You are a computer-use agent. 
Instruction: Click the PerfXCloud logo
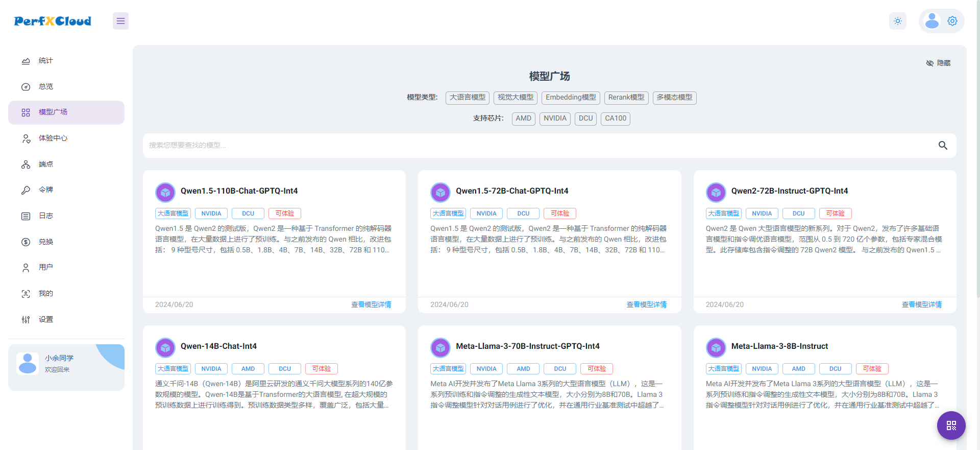pos(53,21)
